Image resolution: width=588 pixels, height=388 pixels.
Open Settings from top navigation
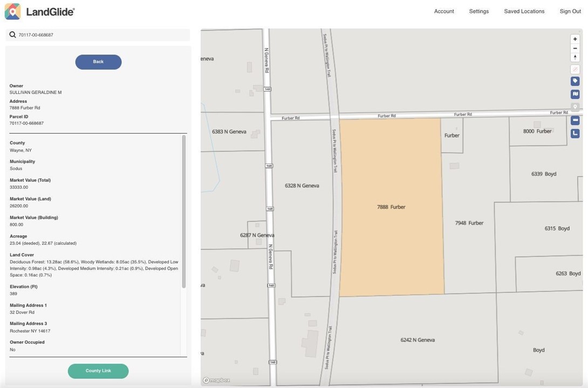tap(478, 11)
